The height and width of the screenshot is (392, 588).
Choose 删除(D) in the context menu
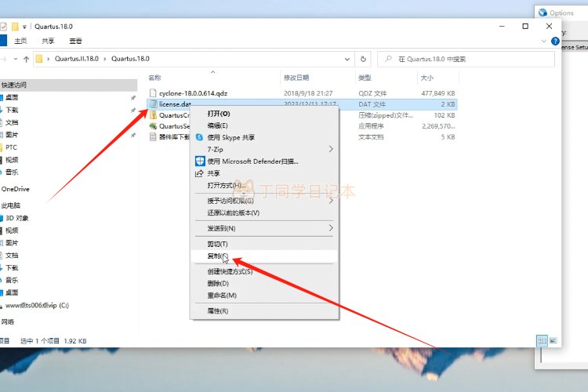click(x=218, y=283)
